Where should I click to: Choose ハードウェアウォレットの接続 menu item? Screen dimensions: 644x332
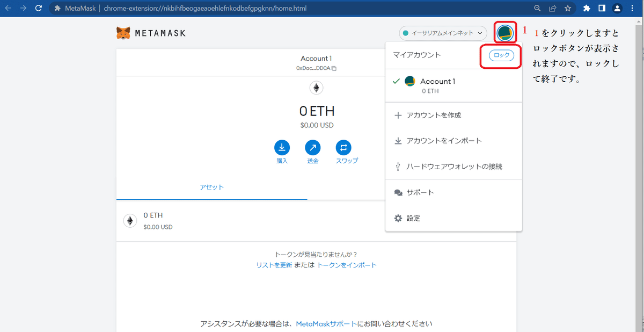pos(453,167)
